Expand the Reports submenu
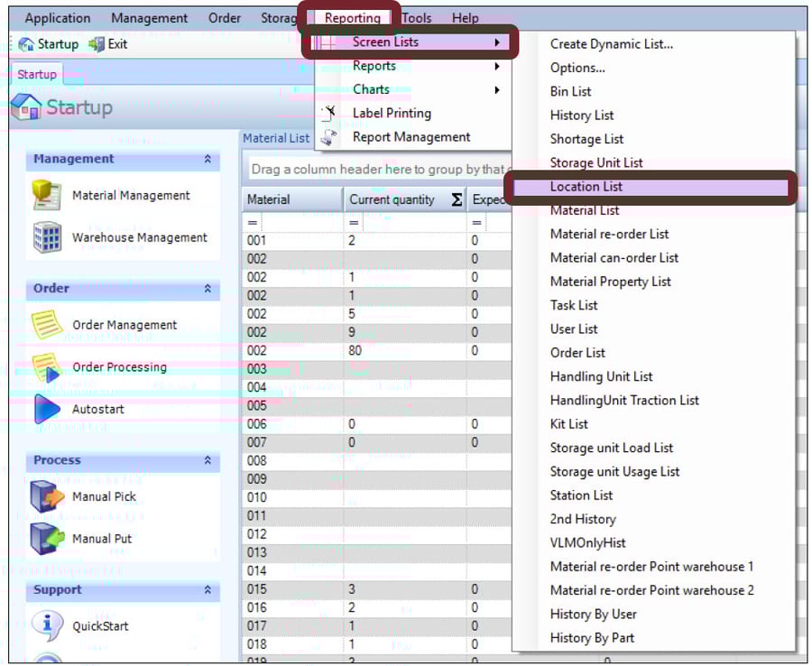The height and width of the screenshot is (666, 812). pyautogui.click(x=374, y=66)
